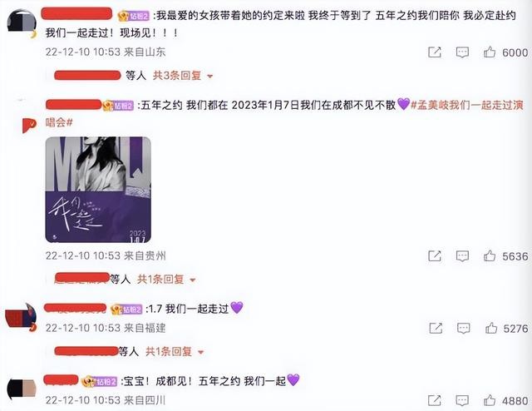
Task: Share the comment from 福建
Action: coord(436,328)
